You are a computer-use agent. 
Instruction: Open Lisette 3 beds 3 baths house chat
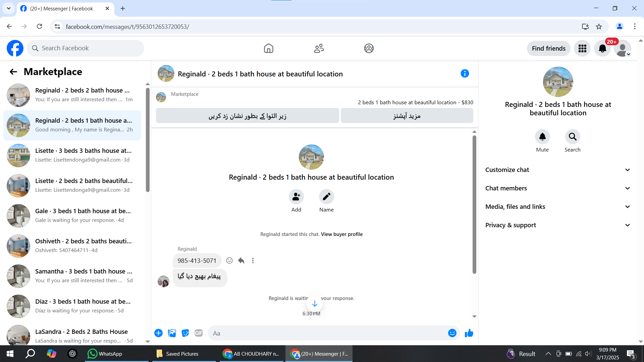point(72,156)
